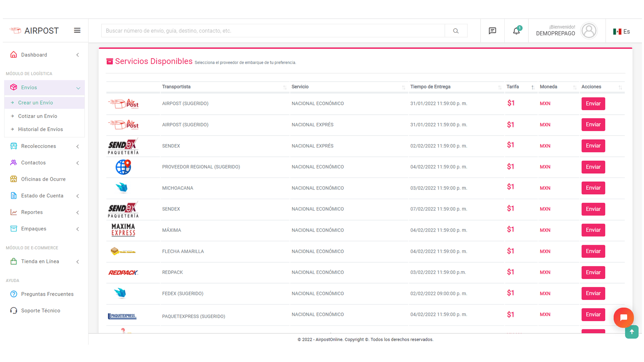Click the shipment search input field
The height and width of the screenshot is (362, 644).
pyautogui.click(x=274, y=30)
